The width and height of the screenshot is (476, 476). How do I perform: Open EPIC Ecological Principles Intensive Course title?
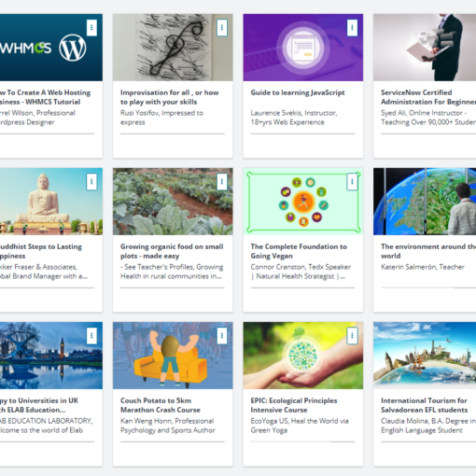tap(294, 405)
